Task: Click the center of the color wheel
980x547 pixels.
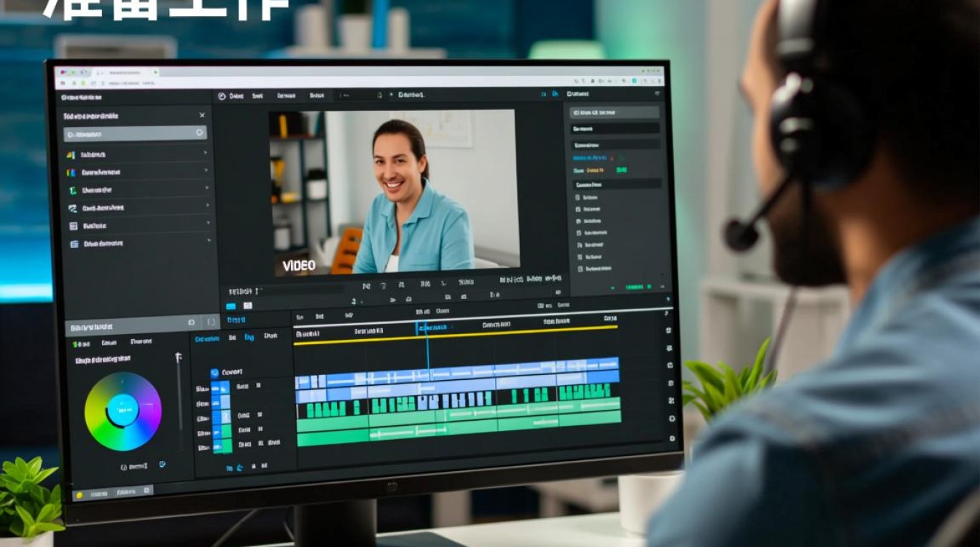Action: pyautogui.click(x=122, y=411)
